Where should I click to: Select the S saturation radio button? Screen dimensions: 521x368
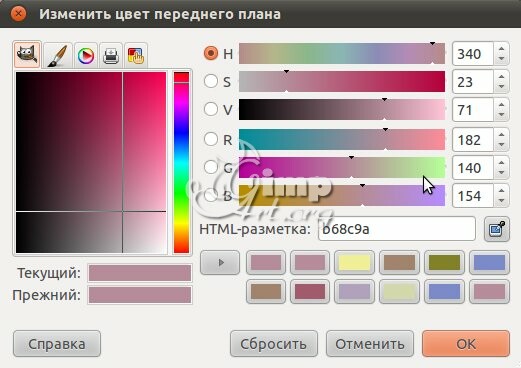click(211, 81)
